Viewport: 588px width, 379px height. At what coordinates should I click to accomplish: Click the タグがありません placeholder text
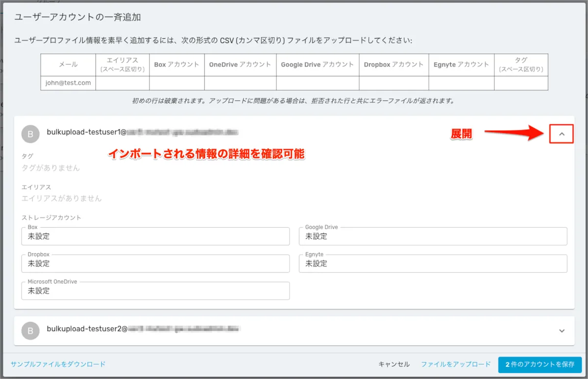pyautogui.click(x=50, y=168)
